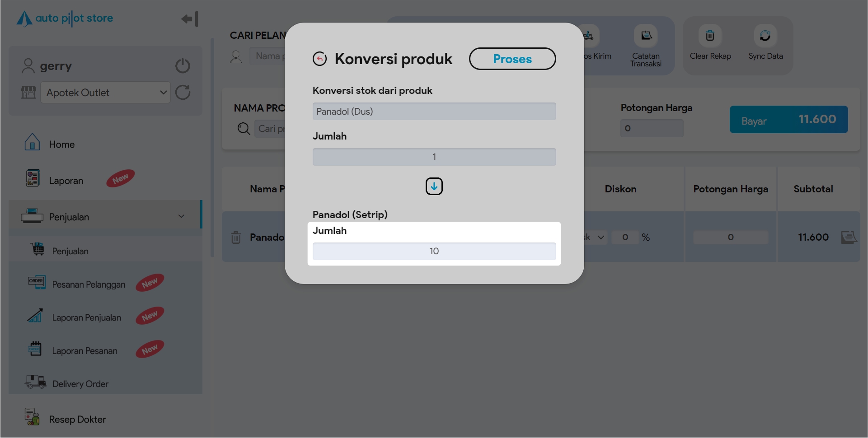Click the Bayar 11.600 button
The height and width of the screenshot is (438, 868).
click(x=788, y=120)
